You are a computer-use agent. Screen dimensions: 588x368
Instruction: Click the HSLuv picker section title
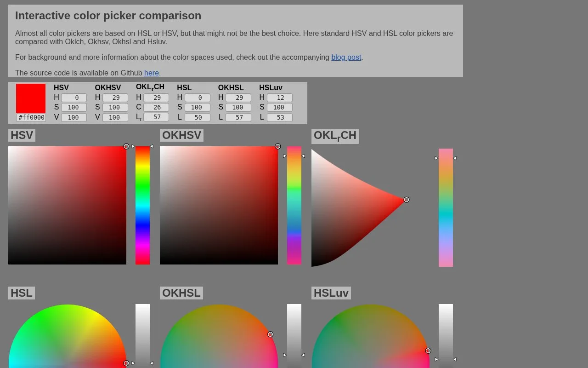(x=331, y=293)
